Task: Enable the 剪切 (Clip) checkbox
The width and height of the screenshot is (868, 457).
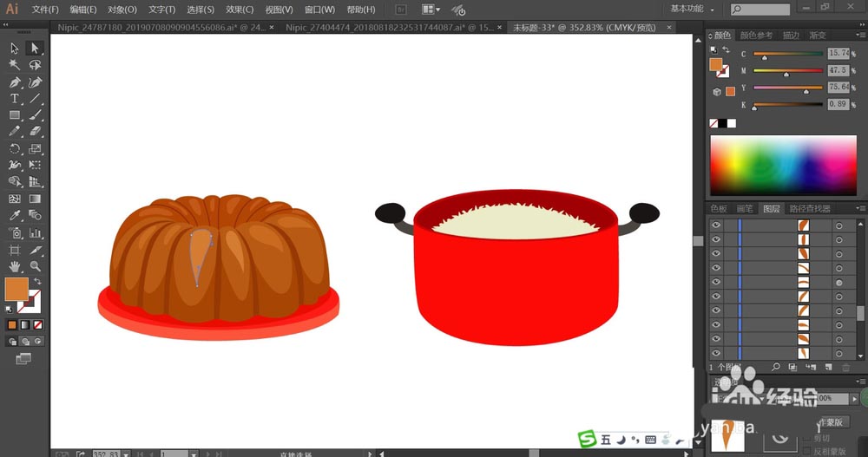Action: 808,438
